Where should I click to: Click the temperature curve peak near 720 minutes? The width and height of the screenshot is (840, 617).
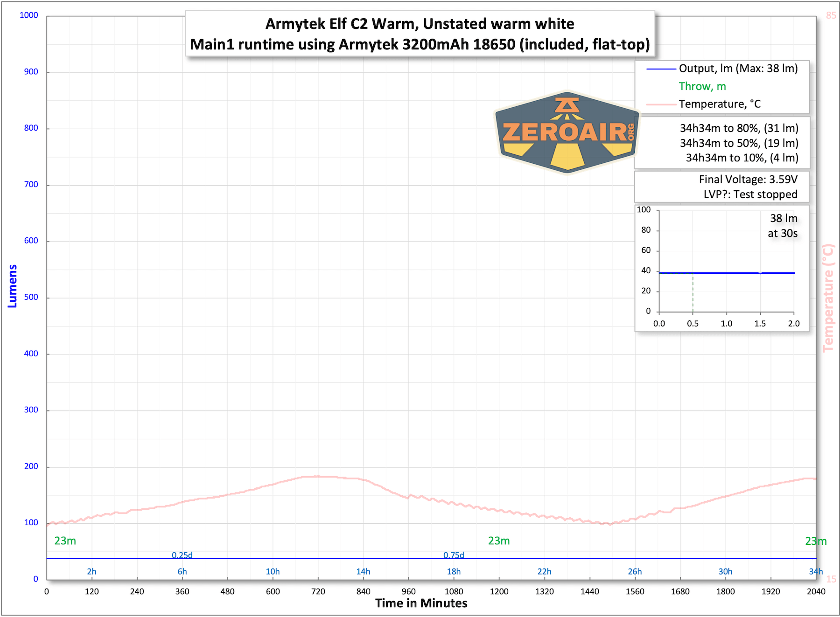point(319,477)
